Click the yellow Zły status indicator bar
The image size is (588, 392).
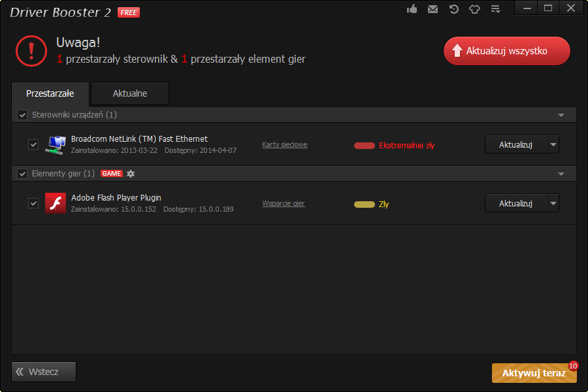click(x=365, y=204)
